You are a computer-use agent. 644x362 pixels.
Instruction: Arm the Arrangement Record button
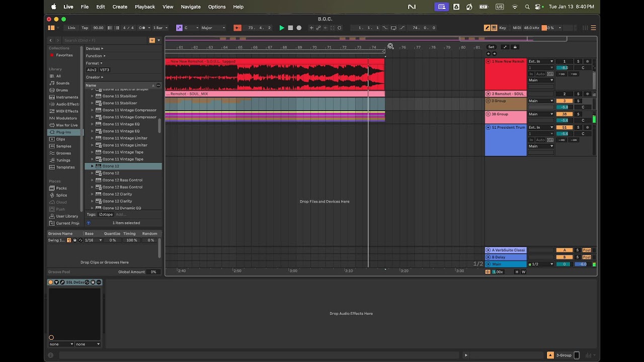tap(299, 28)
